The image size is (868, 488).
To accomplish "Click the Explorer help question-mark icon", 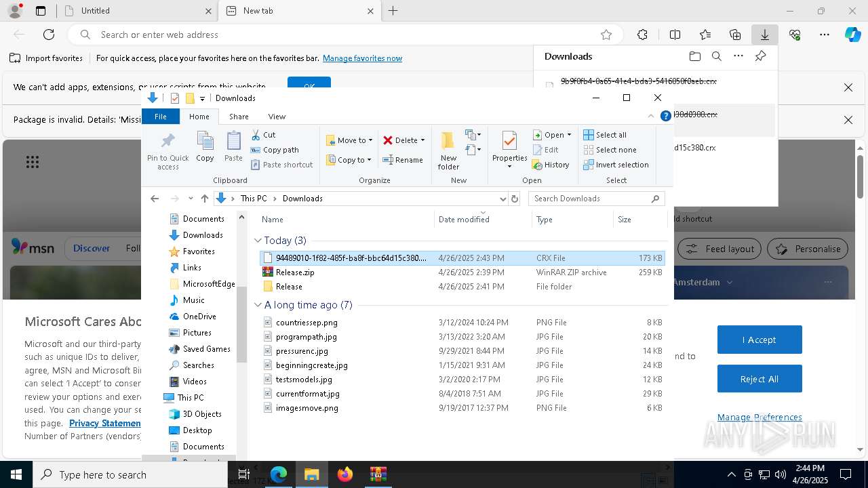I will point(666,116).
